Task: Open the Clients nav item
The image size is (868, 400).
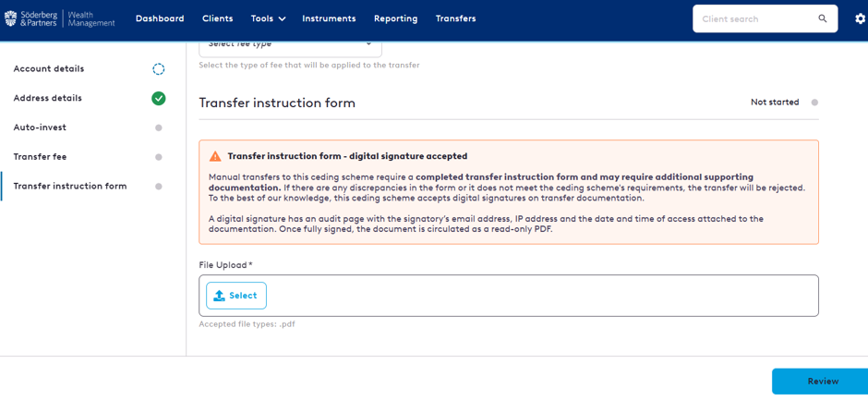Action: (x=218, y=18)
